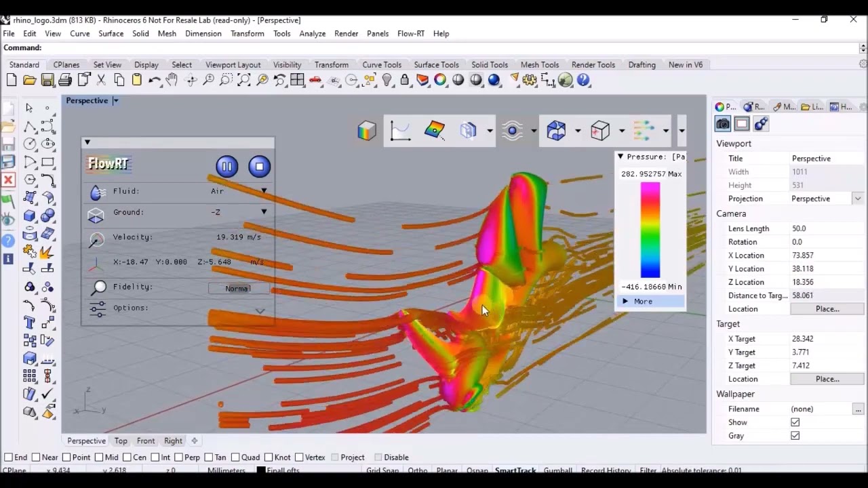The width and height of the screenshot is (868, 488).
Task: Open the Flow-RT menu
Action: 411,33
